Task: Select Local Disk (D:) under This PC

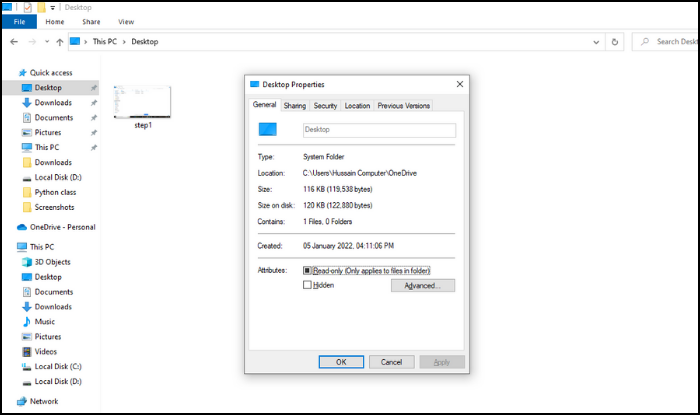Action: [58, 382]
